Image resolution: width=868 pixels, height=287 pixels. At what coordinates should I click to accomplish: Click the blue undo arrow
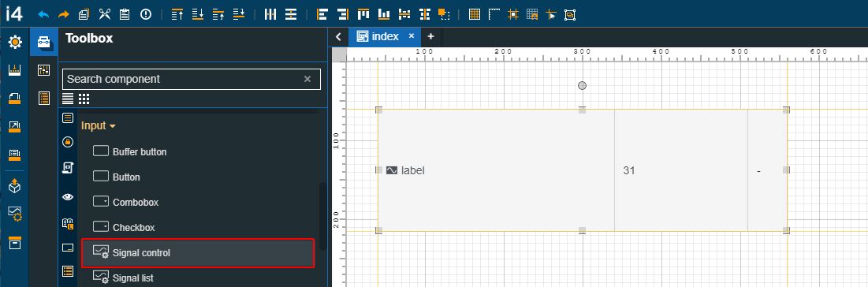point(43,14)
